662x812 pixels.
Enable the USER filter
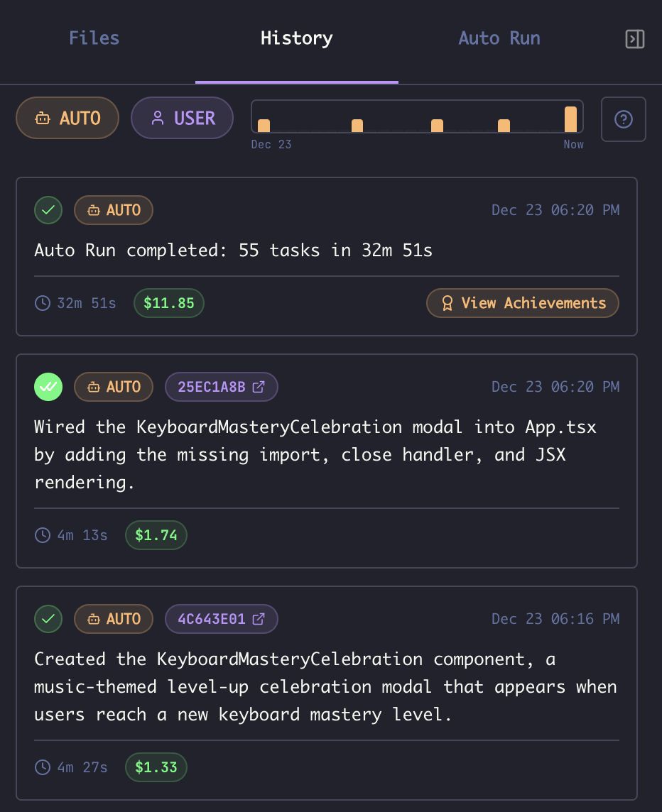(x=182, y=118)
